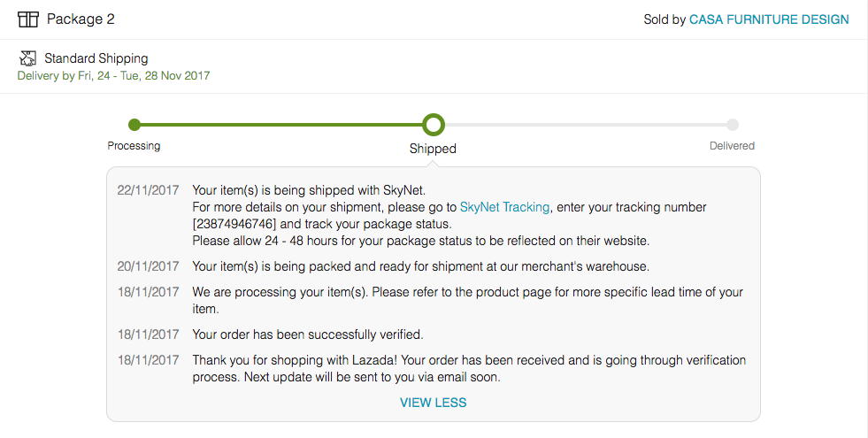Click the 22/11/2017 SkyNet shipment entry date
868x438 pixels.
148,190
